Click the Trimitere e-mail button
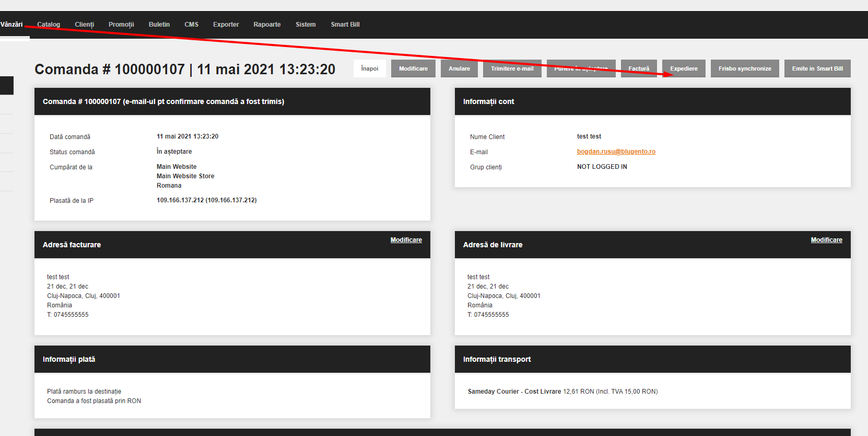The image size is (868, 436). pyautogui.click(x=512, y=68)
